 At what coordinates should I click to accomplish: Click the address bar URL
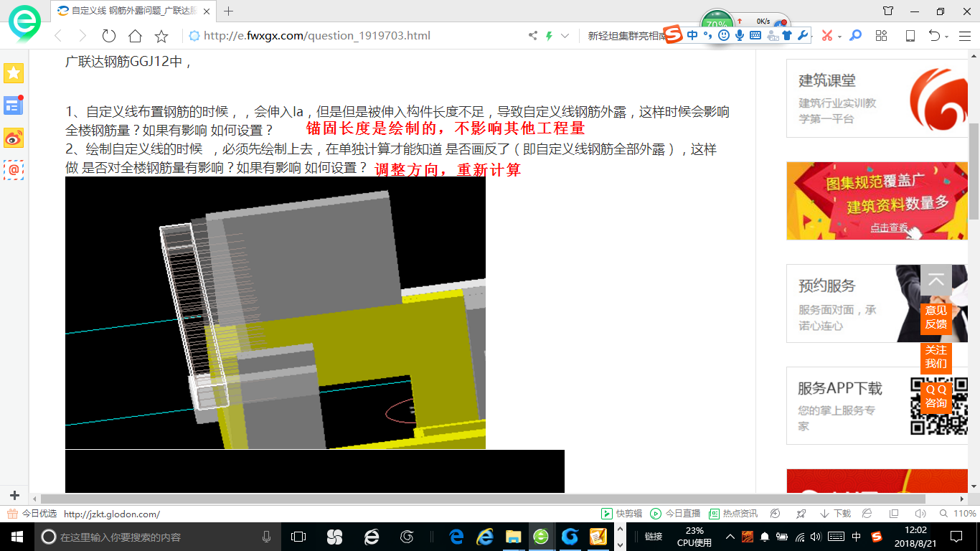[x=317, y=36]
